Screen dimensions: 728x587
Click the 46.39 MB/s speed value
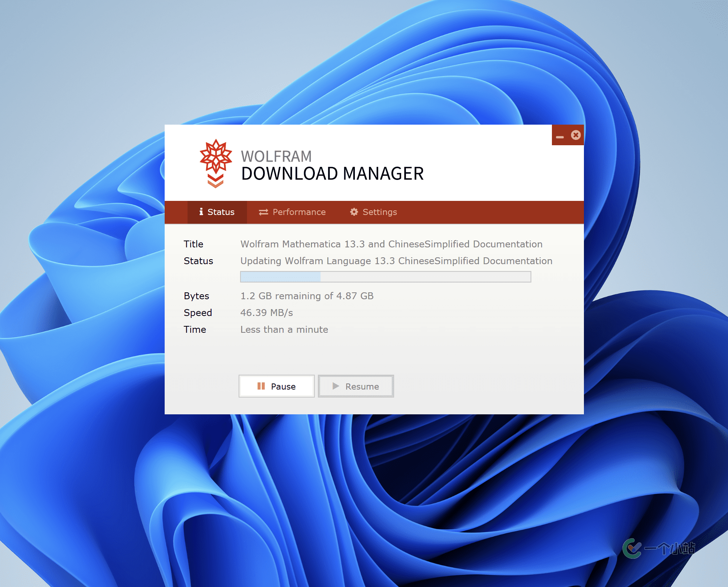(x=266, y=313)
